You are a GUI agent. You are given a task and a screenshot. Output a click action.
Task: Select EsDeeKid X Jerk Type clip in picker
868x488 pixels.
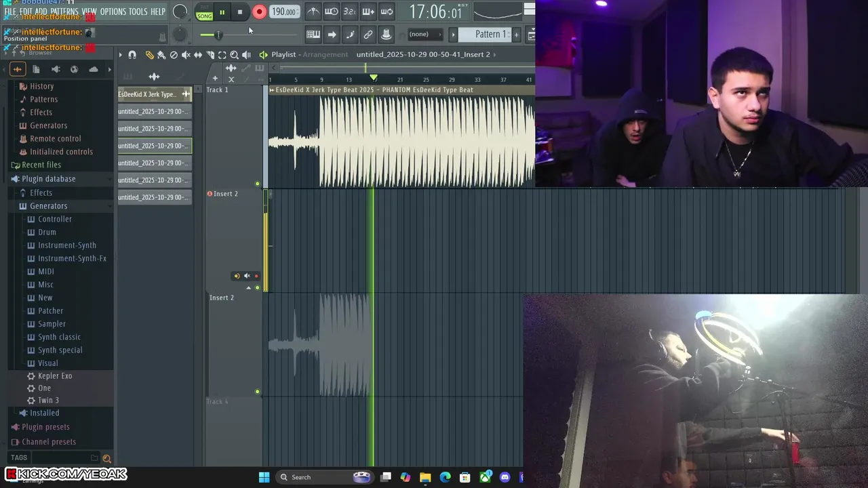pyautogui.click(x=155, y=94)
